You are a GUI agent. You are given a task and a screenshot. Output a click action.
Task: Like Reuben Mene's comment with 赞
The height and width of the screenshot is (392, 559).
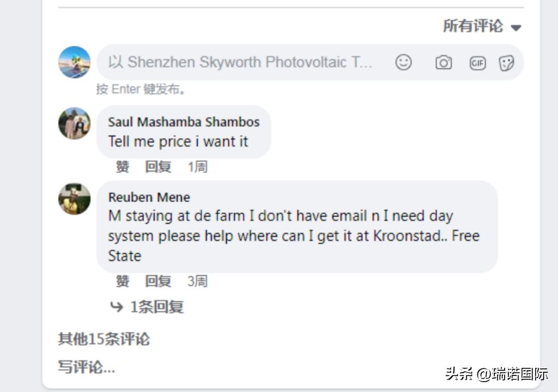pyautogui.click(x=122, y=281)
